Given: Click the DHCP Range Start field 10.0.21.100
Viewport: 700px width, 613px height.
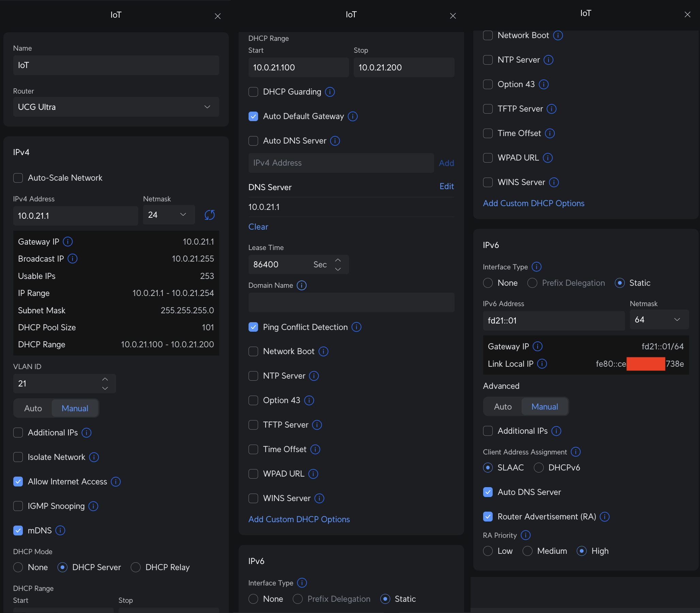Looking at the screenshot, I should (x=298, y=68).
